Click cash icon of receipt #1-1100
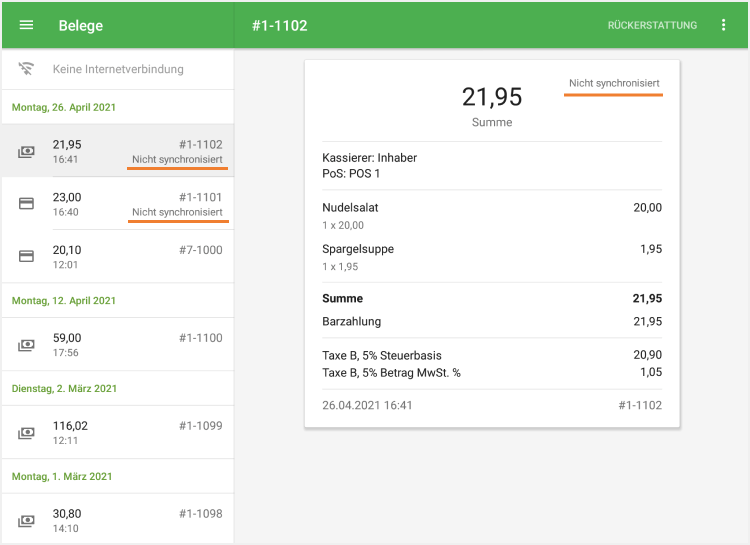 point(27,345)
